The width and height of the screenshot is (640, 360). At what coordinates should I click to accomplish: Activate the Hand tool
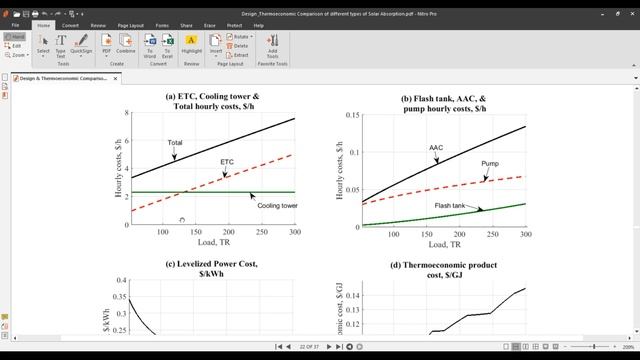[x=15, y=37]
